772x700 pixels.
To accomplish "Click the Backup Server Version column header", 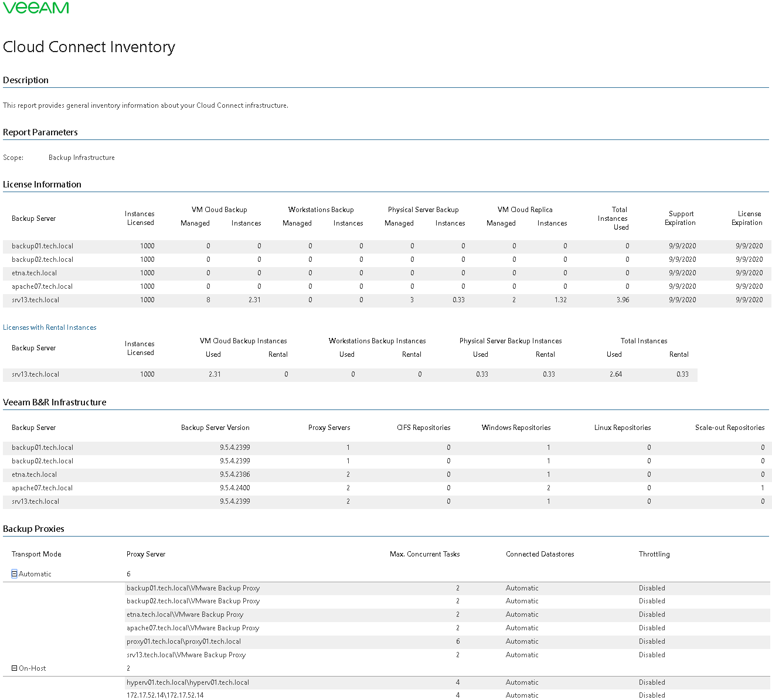I will (215, 428).
